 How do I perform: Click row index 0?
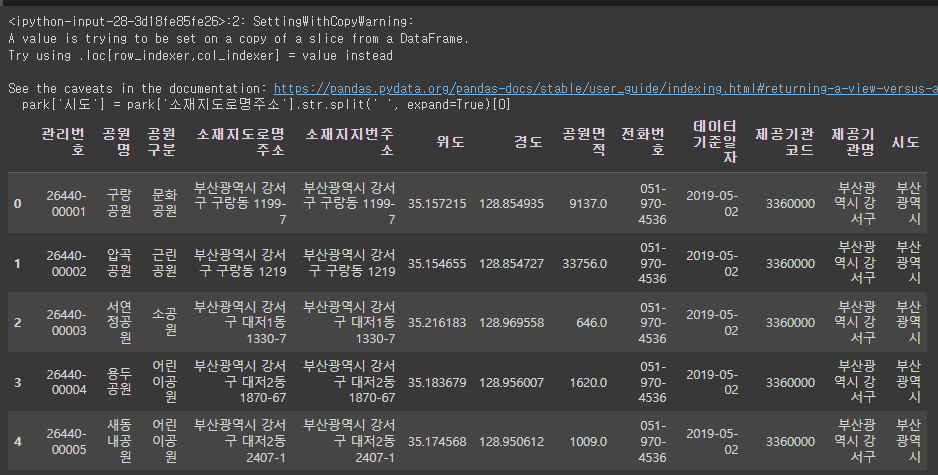17,203
